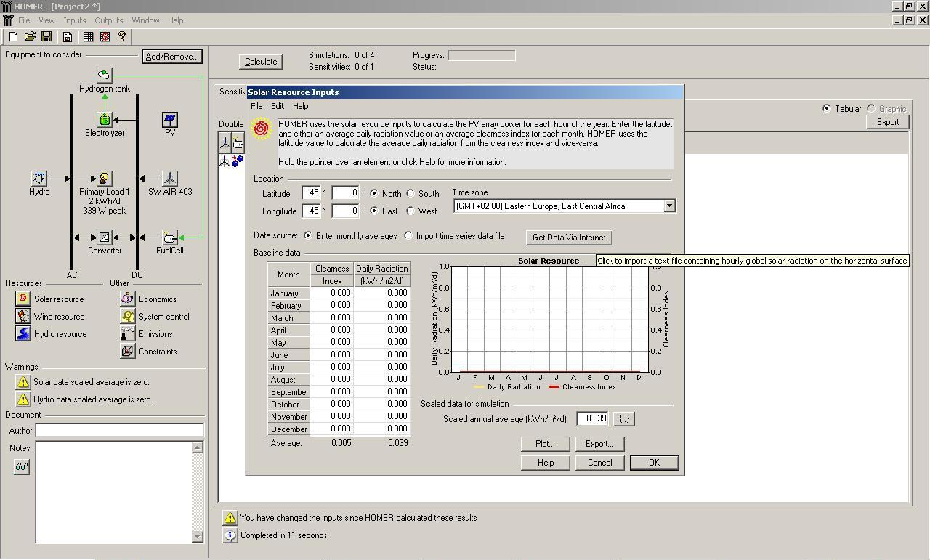The image size is (930, 560).
Task: Select North latitude radio button
Action: point(373,193)
